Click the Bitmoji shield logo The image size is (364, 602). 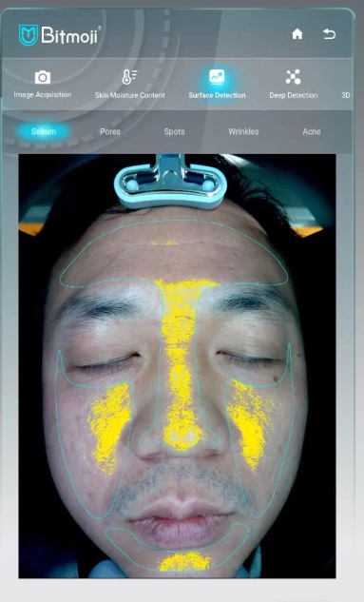point(29,35)
